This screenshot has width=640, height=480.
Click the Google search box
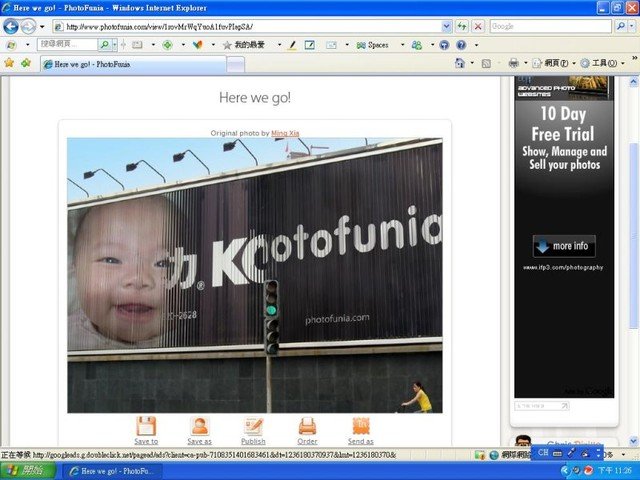[x=550, y=27]
